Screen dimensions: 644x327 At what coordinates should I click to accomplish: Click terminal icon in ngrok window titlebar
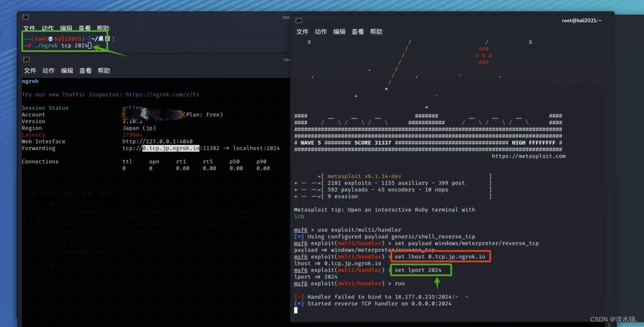click(26, 60)
